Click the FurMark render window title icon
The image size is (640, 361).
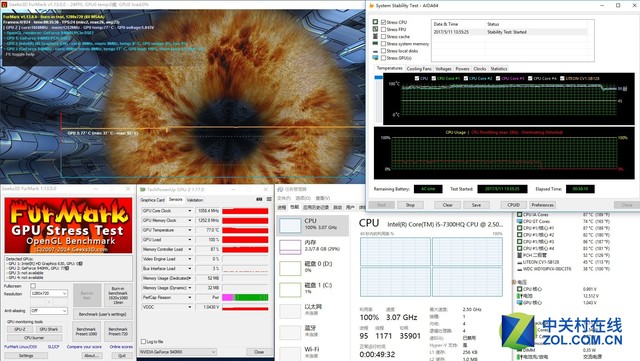click(x=3, y=4)
